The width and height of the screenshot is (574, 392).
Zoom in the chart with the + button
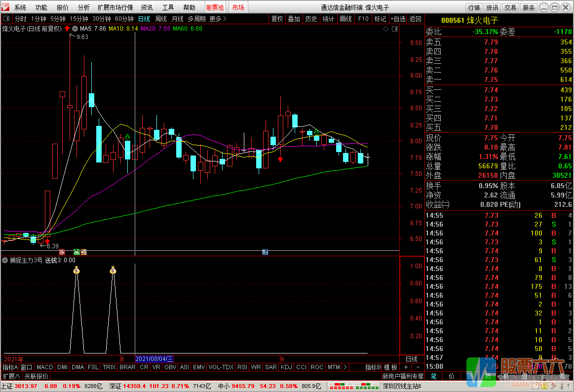pos(406,367)
